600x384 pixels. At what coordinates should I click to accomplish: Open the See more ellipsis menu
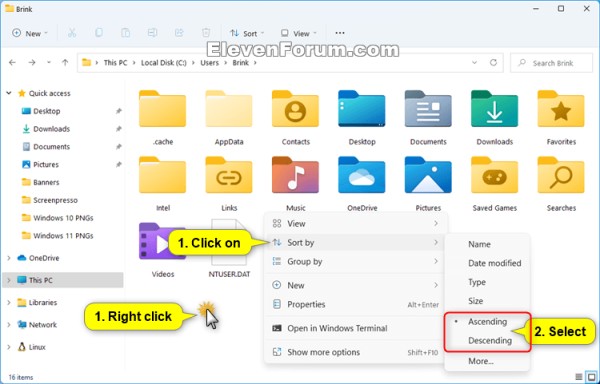pos(340,33)
